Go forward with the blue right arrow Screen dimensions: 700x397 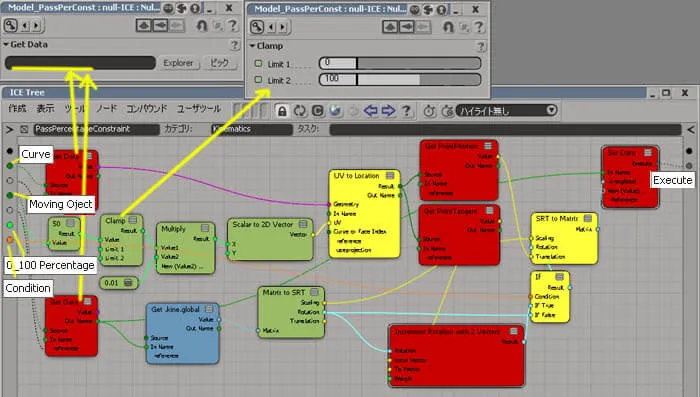pyautogui.click(x=388, y=110)
